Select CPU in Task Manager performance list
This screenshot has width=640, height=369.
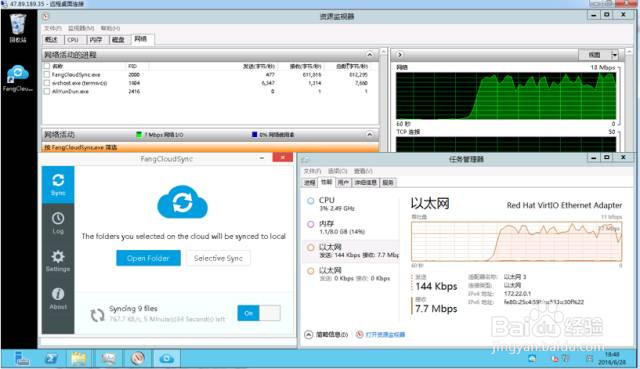tap(351, 204)
